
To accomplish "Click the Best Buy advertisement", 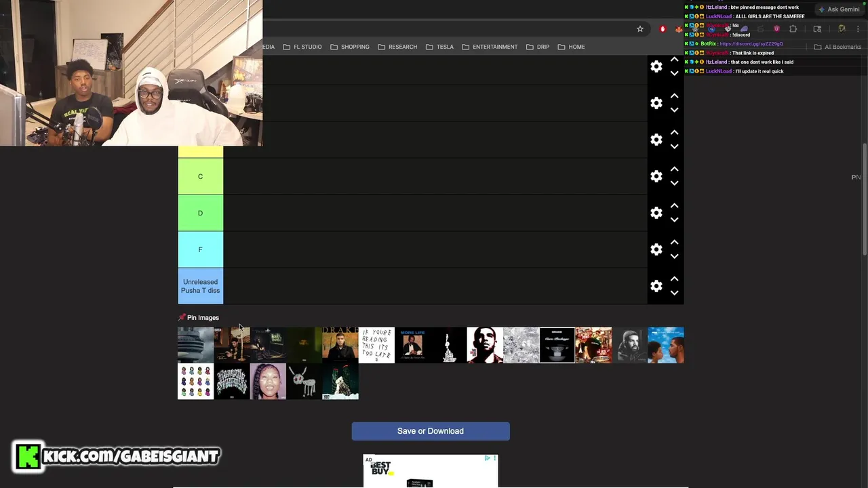I will point(431,471).
